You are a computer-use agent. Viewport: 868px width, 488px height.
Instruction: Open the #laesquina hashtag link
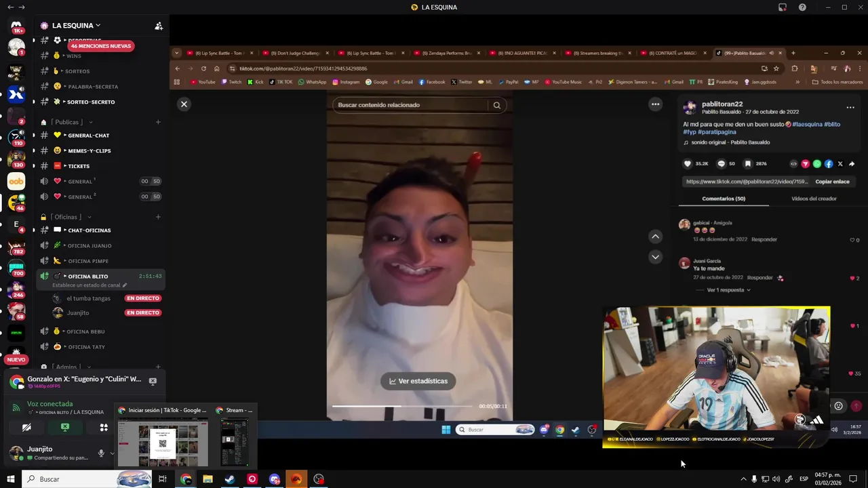click(x=806, y=125)
